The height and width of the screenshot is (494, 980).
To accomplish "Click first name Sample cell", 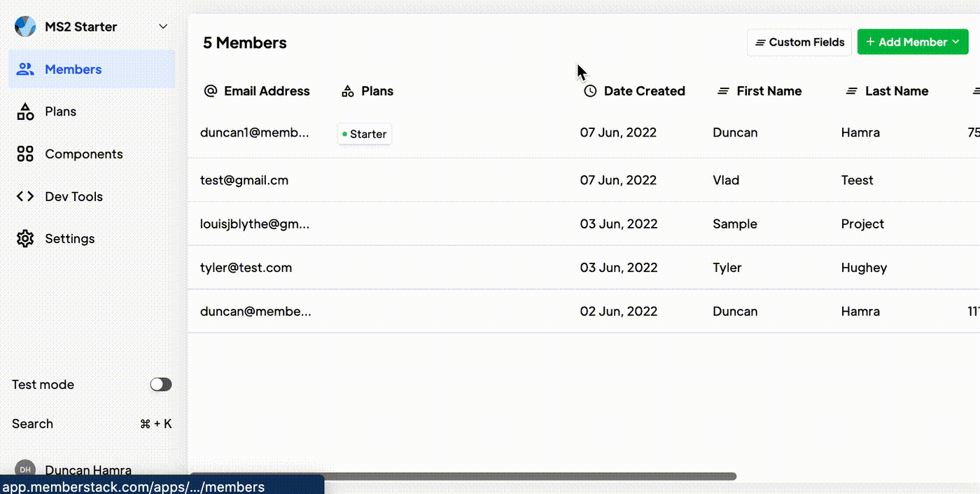I will [x=735, y=224].
